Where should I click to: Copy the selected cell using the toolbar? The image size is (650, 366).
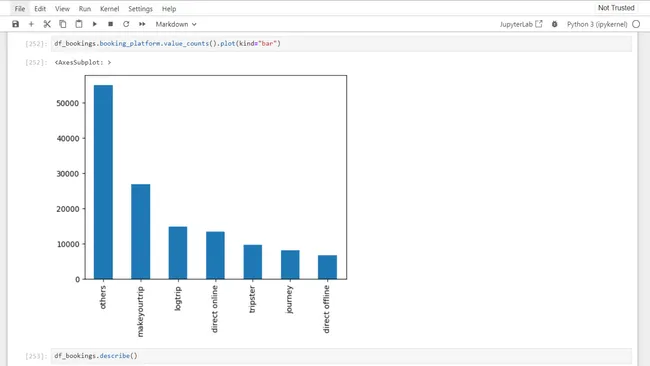click(63, 24)
